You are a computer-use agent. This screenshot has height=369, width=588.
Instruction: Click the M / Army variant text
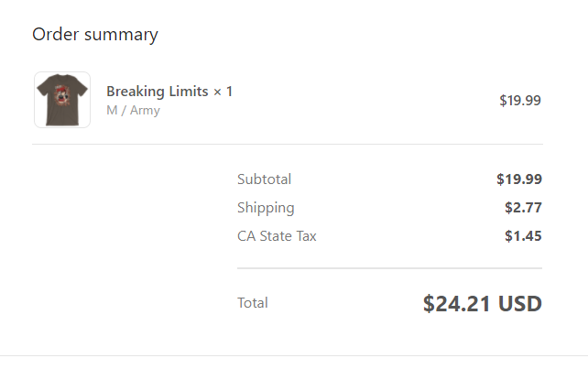point(133,110)
